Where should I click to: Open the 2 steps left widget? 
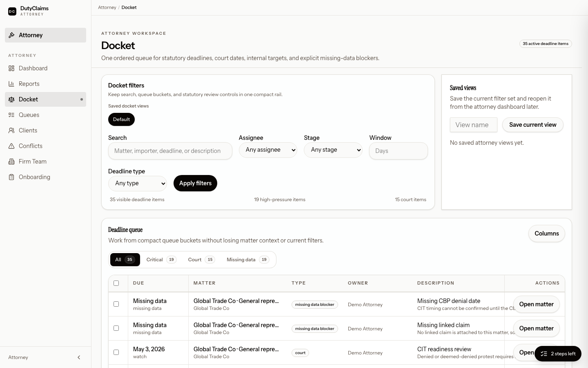point(558,354)
